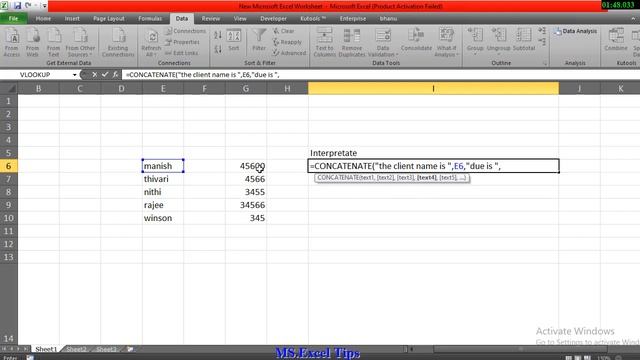Image resolution: width=640 pixels, height=360 pixels.
Task: Open workbook Connections
Action: coord(186,31)
